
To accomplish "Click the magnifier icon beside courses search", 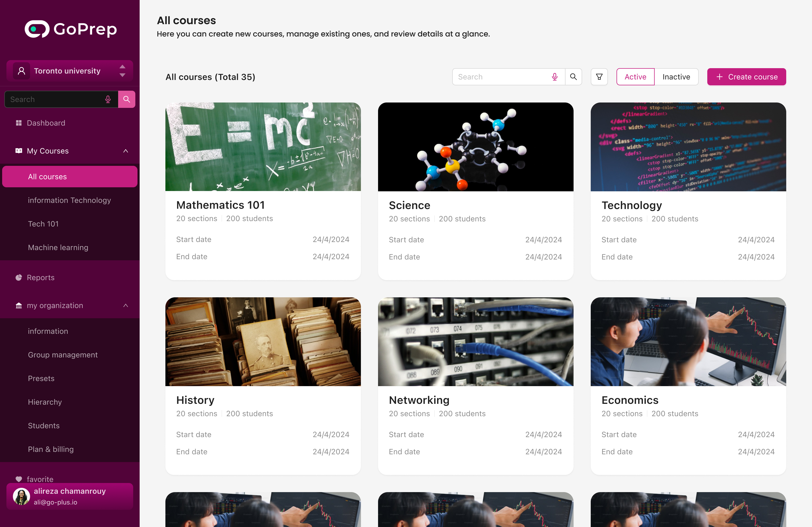I will pyautogui.click(x=574, y=77).
